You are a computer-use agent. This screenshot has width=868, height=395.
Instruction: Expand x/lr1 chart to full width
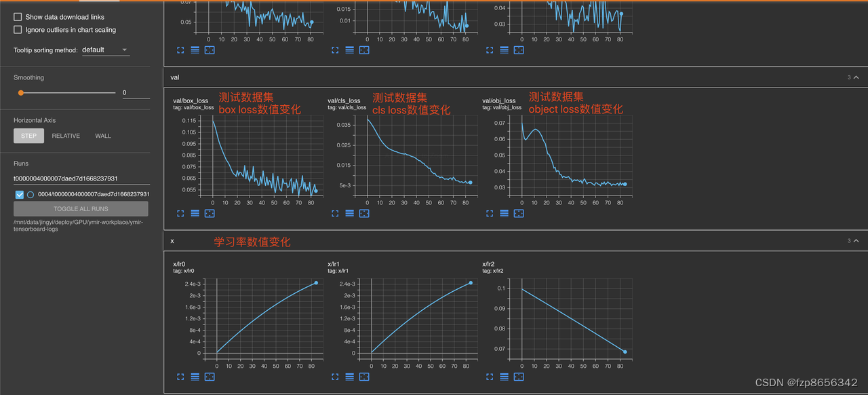[x=335, y=376]
